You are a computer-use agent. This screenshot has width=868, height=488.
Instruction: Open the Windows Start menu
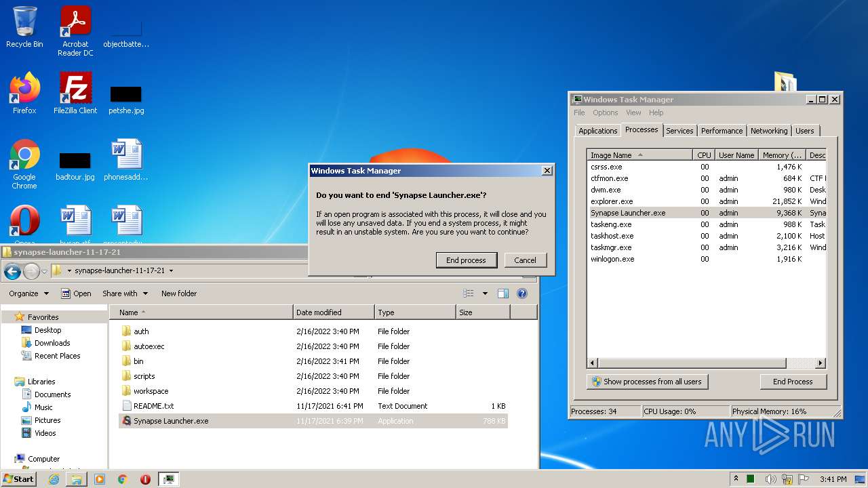pyautogui.click(x=19, y=479)
